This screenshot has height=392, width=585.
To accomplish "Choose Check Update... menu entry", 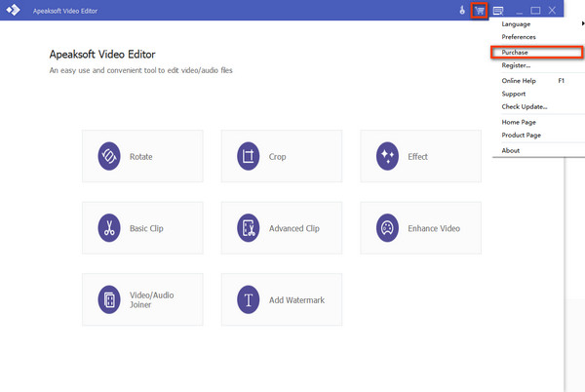I will pyautogui.click(x=538, y=106).
